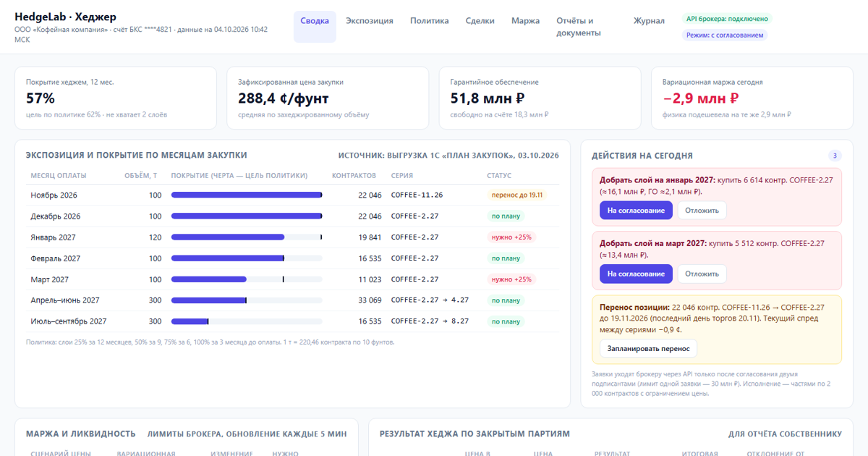
Task: Click Март 2027 «нужно +25%» status
Action: (511, 279)
